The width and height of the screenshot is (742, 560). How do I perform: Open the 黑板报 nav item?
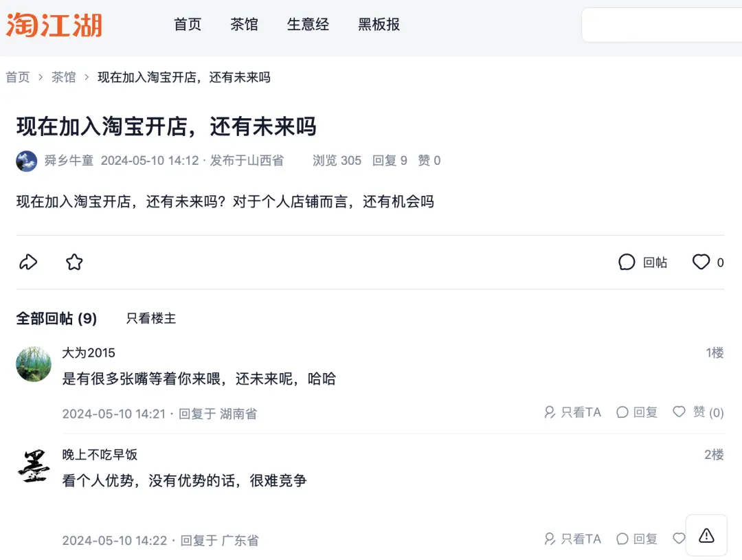379,24
